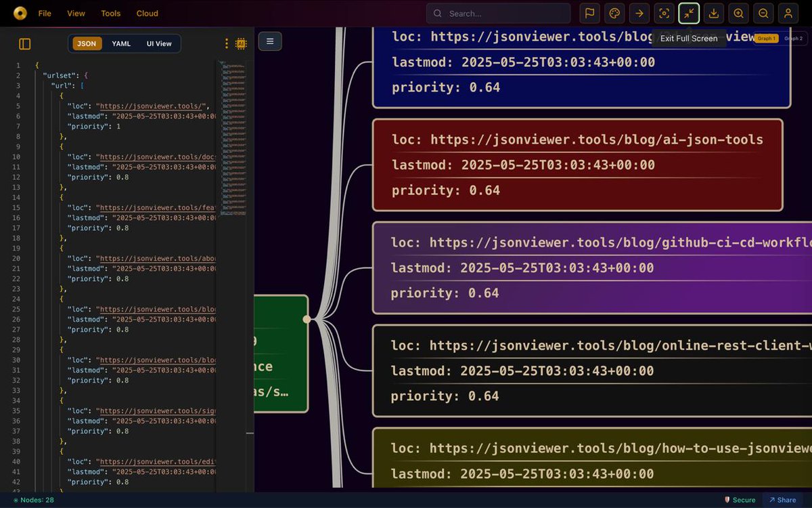Open the color palette theme picker
The height and width of the screenshot is (508, 812).
pyautogui.click(x=614, y=14)
